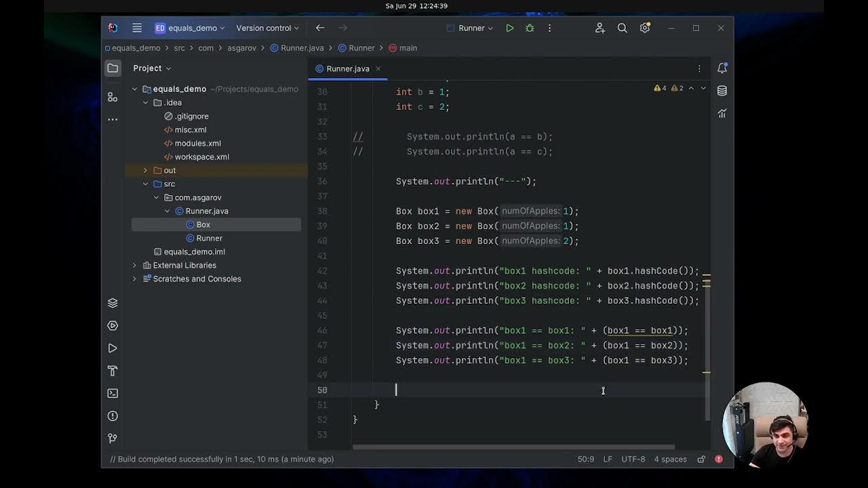Screen dimensions: 868x488
Task: Expand External Libraries
Action: point(134,265)
